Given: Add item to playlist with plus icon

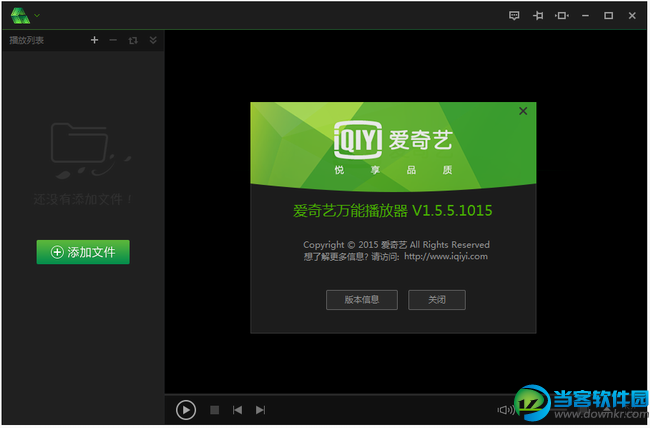Looking at the screenshot, I should pyautogui.click(x=95, y=40).
